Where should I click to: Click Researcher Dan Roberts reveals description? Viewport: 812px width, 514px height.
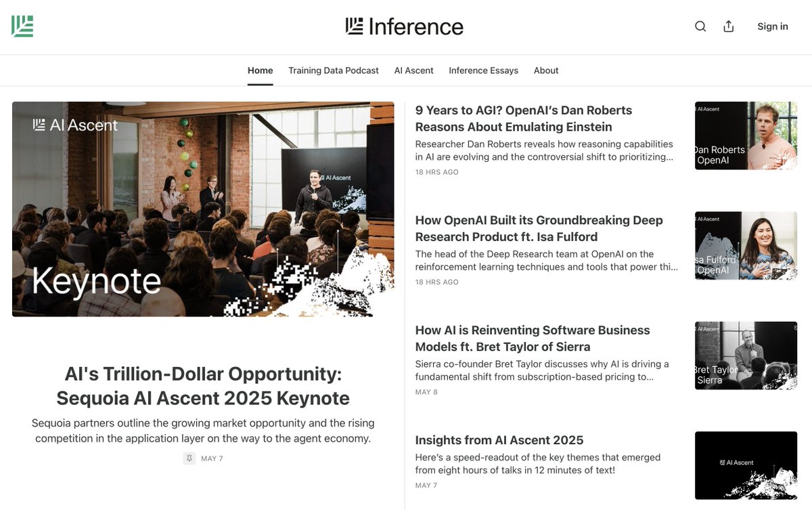pos(544,150)
